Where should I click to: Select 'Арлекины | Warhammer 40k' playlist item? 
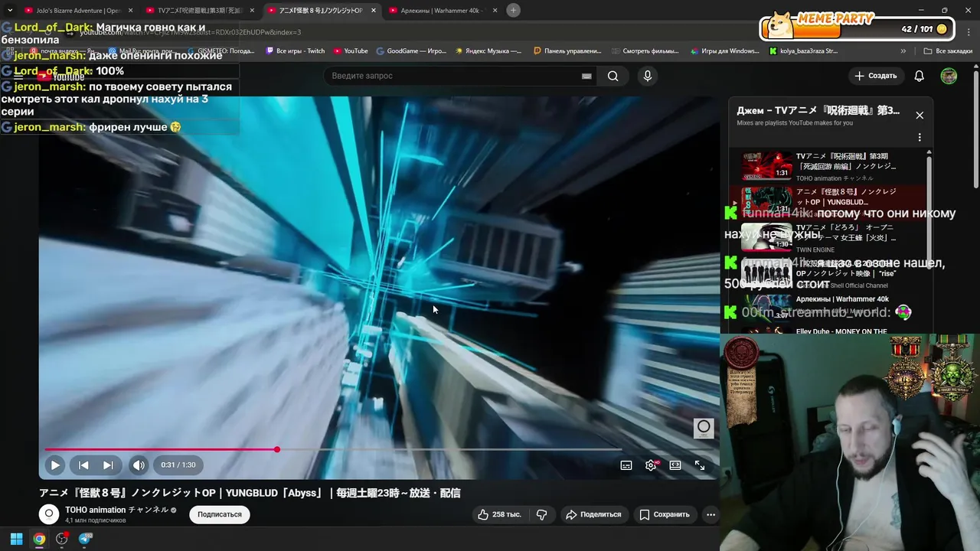point(831,309)
